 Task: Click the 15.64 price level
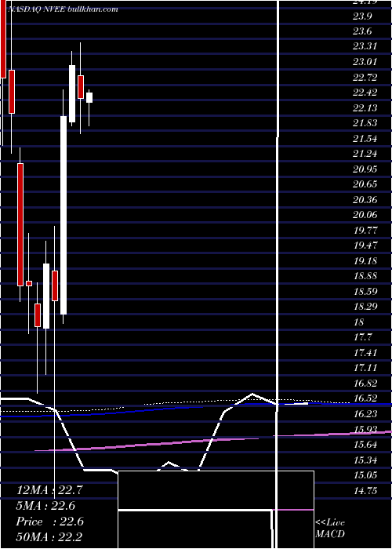(365, 445)
